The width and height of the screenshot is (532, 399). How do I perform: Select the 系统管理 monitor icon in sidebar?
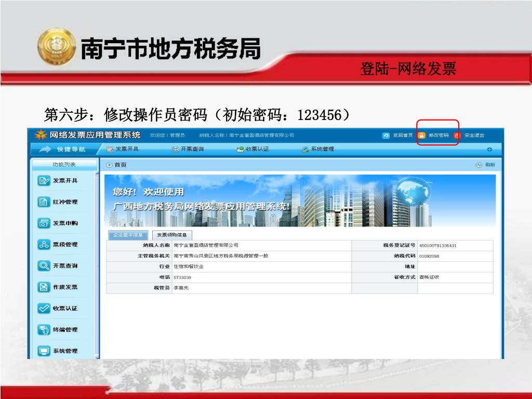44,351
